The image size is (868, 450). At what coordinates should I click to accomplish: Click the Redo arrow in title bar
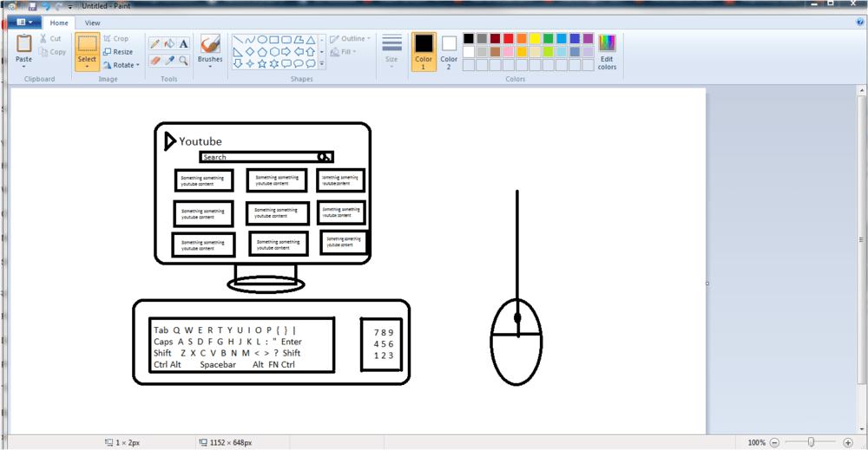click(58, 6)
